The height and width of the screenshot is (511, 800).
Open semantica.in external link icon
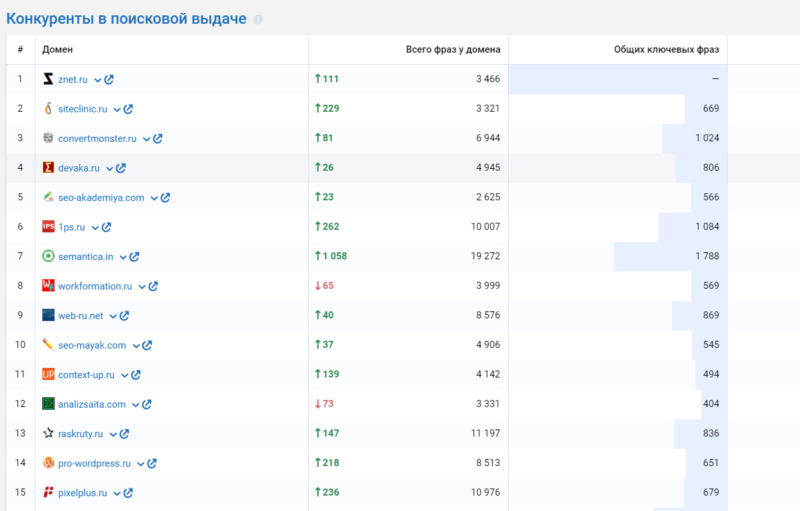point(134,257)
